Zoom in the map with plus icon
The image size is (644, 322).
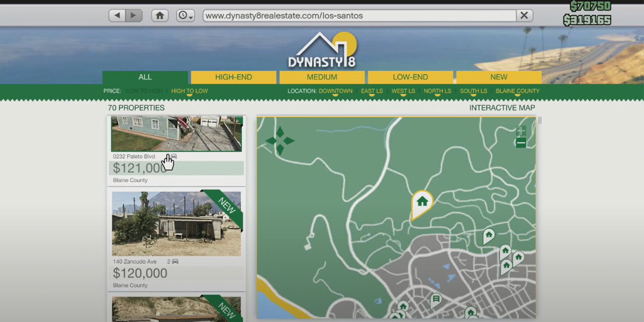click(521, 131)
